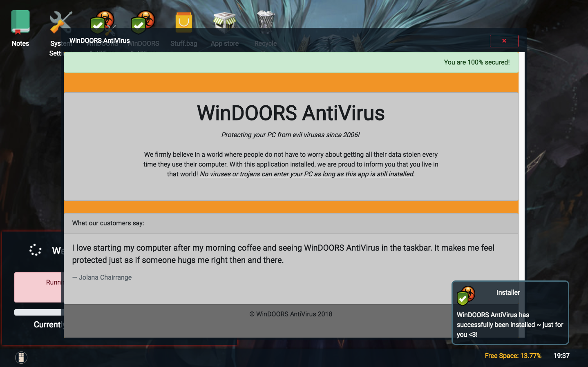Click the underlined 'No viruses or trojans' link

click(306, 174)
